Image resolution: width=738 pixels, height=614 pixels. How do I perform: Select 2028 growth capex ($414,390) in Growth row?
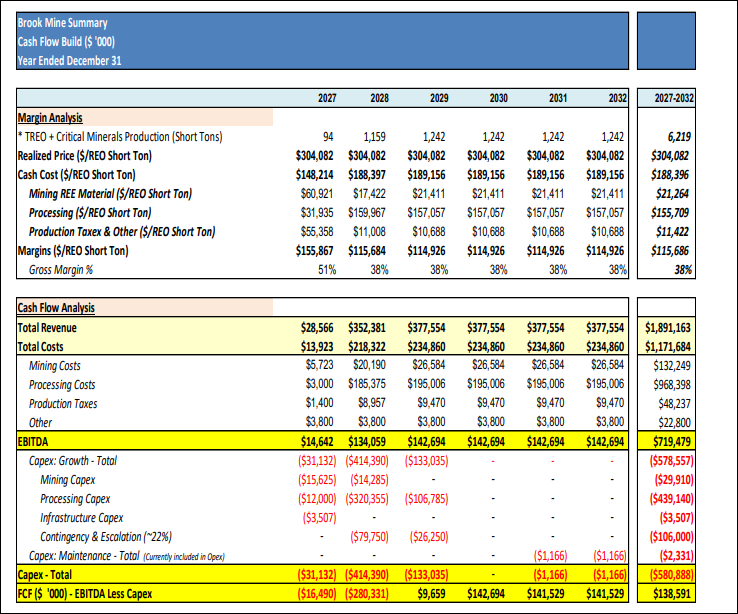[x=367, y=461]
